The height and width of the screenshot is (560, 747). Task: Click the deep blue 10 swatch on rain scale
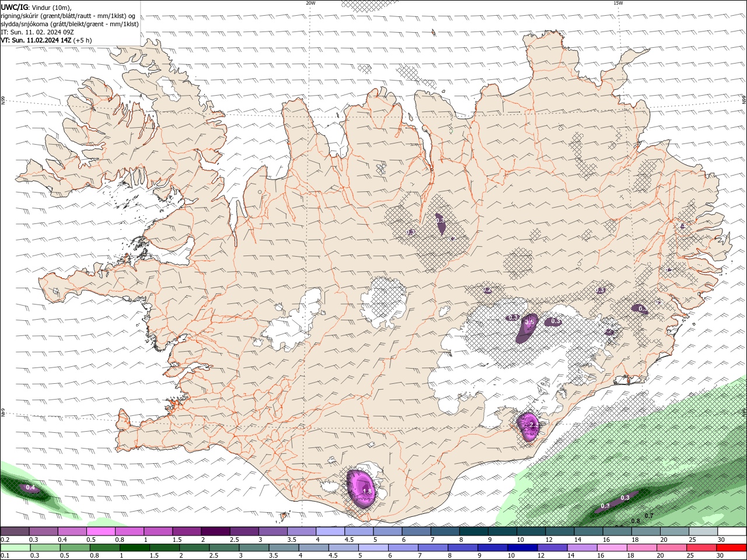[x=522, y=548]
